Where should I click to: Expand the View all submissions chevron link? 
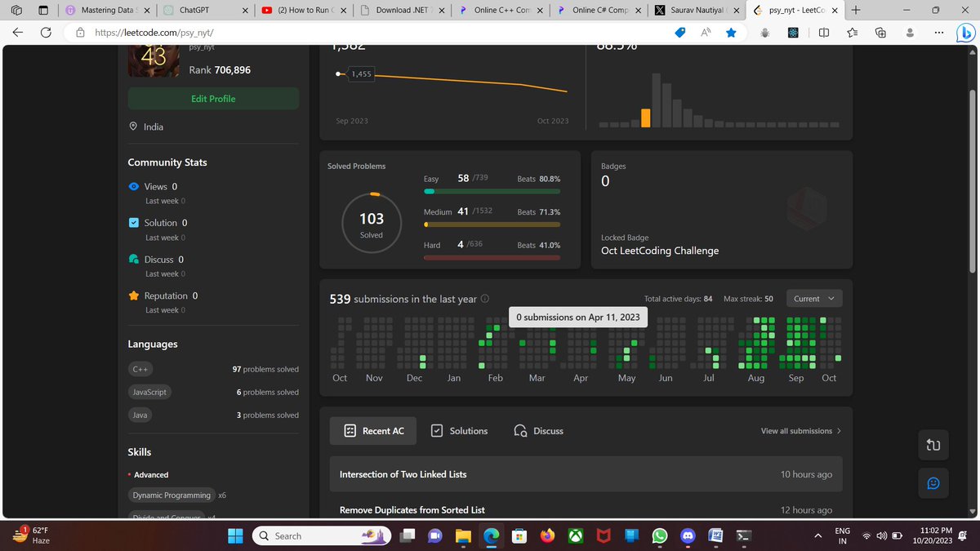[x=801, y=431]
